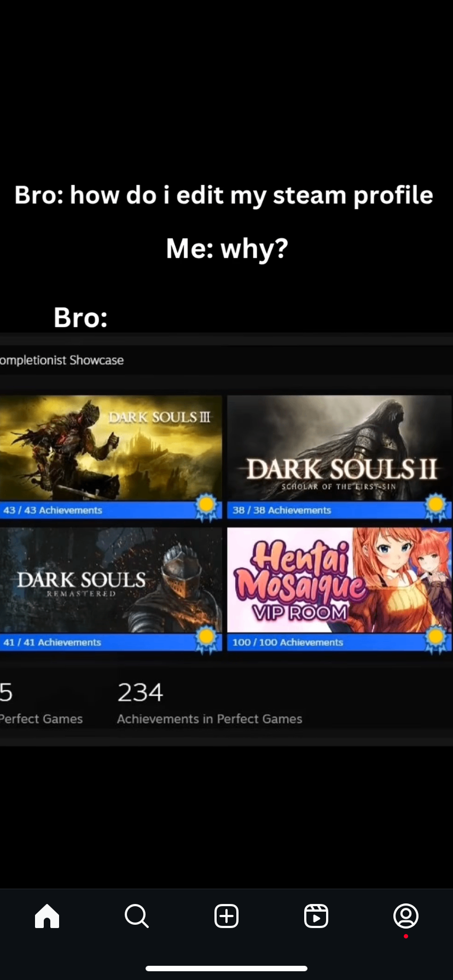Image resolution: width=453 pixels, height=980 pixels.
Task: Select the Dark Souls Remastered thumbnail
Action: pos(111,580)
